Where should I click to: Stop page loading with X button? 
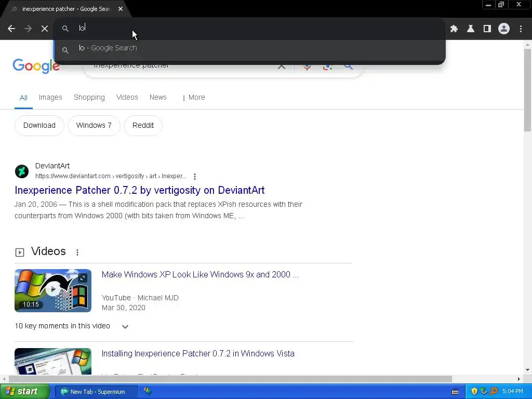coord(45,29)
